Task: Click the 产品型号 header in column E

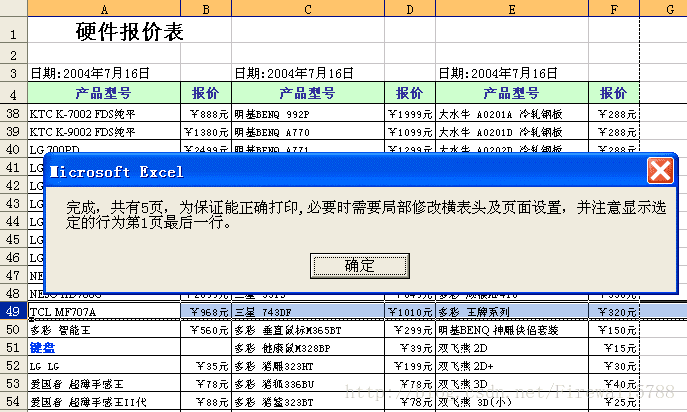Action: (x=512, y=93)
